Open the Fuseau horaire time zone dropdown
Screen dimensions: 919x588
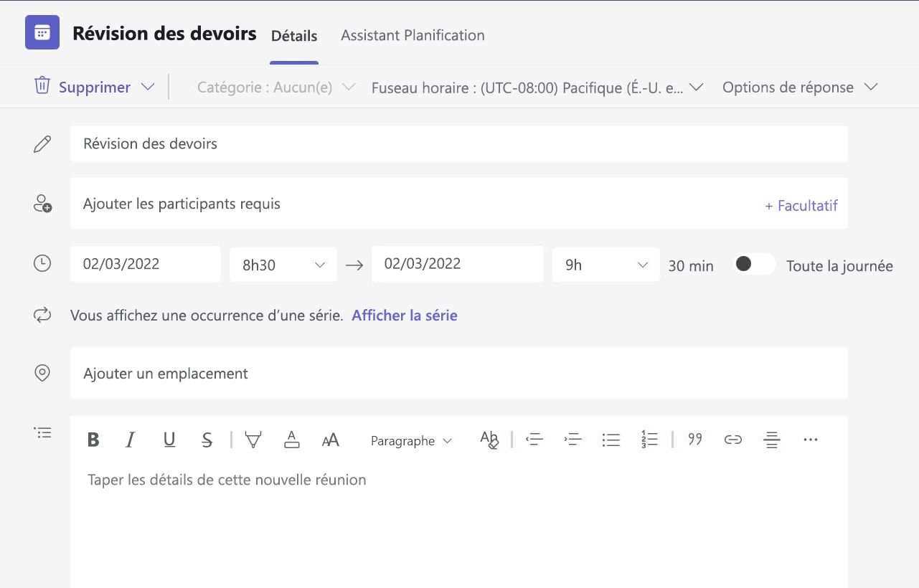537,87
